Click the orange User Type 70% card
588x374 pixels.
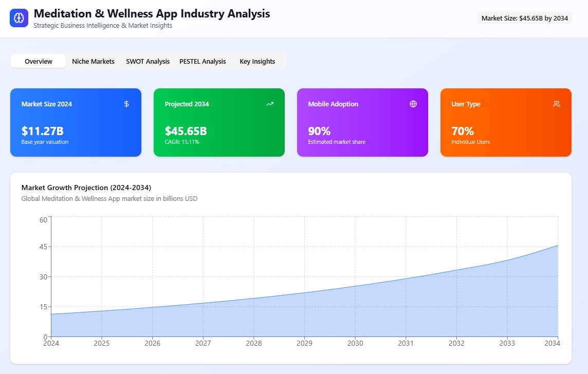point(506,123)
